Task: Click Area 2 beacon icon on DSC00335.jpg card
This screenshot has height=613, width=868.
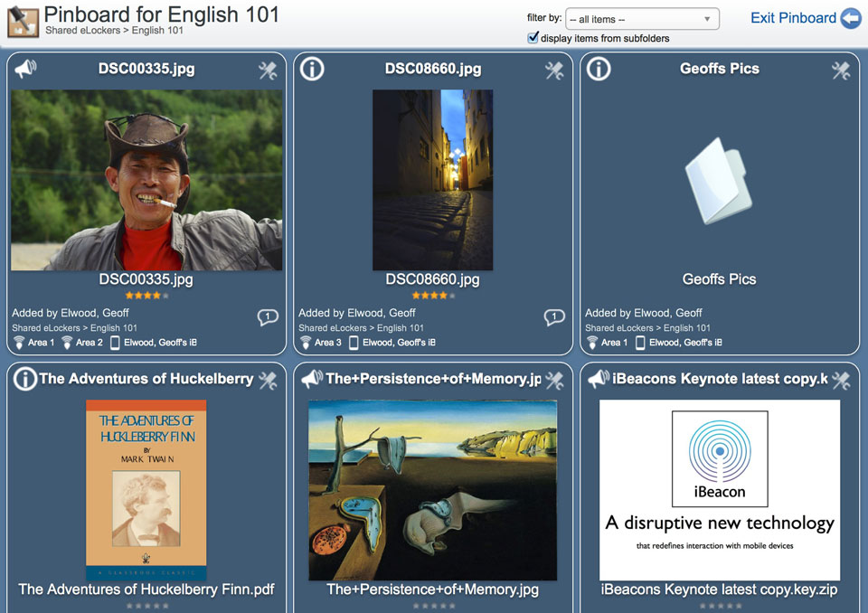Action: pos(67,343)
